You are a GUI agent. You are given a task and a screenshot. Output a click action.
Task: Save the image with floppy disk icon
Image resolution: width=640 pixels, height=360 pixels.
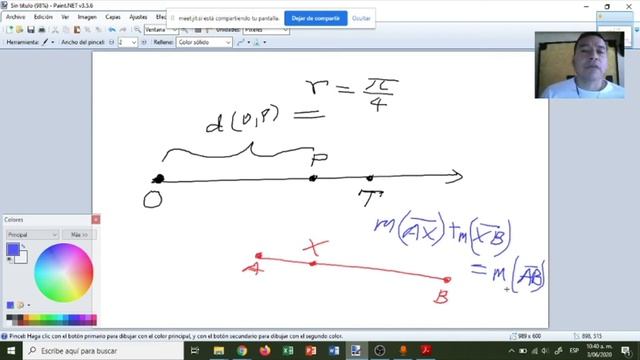(x=31, y=30)
